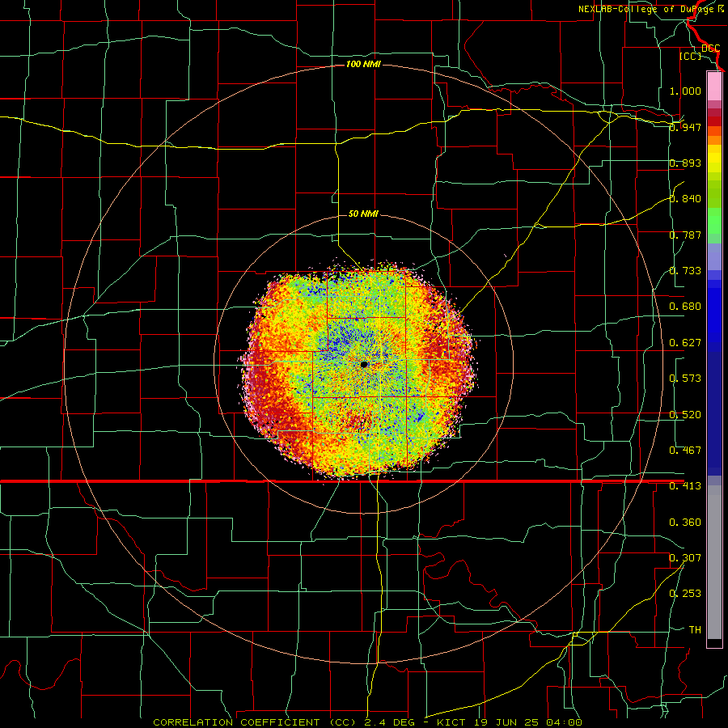Screen dimensions: 728x728
Task: Pick the pink swatch on the color bar
Action: click(714, 86)
